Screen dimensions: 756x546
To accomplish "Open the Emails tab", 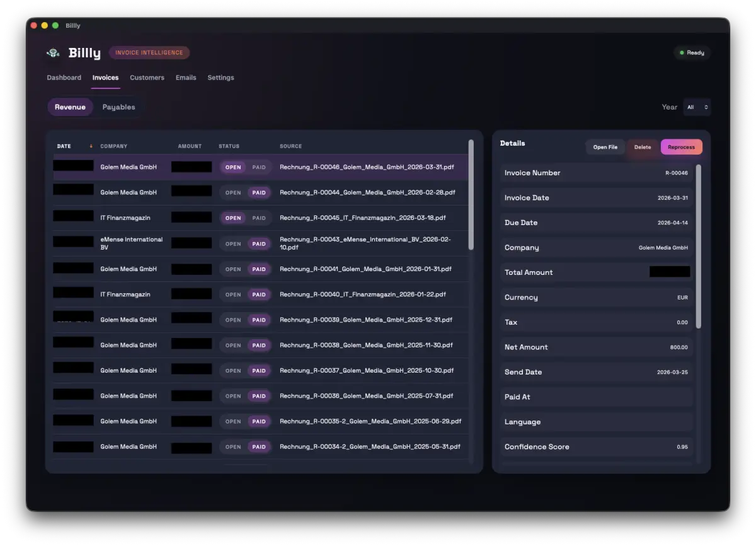I will click(186, 78).
